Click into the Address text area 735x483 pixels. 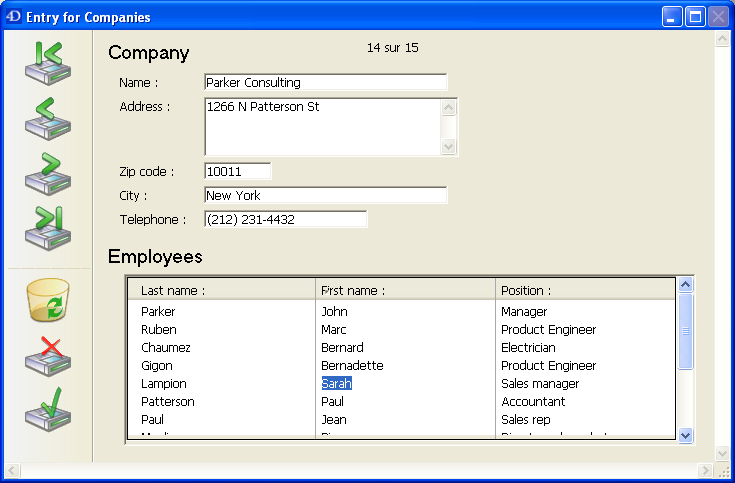pos(322,126)
